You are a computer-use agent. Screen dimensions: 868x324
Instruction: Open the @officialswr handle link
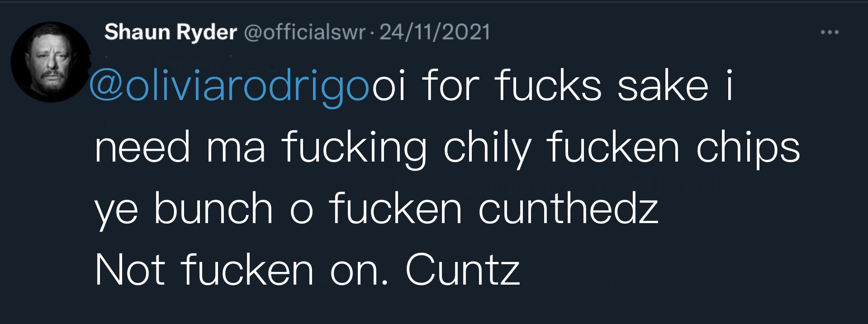(304, 32)
